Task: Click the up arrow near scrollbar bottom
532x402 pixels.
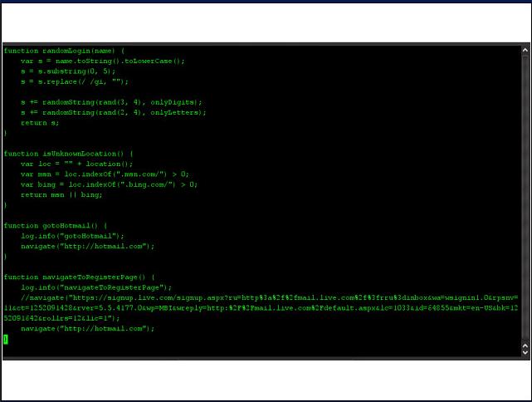Action: (x=525, y=346)
